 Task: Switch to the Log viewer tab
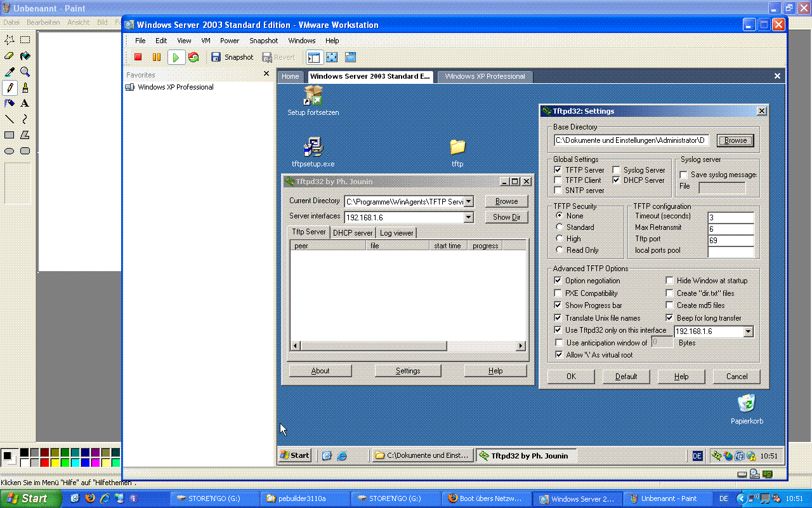pos(396,233)
